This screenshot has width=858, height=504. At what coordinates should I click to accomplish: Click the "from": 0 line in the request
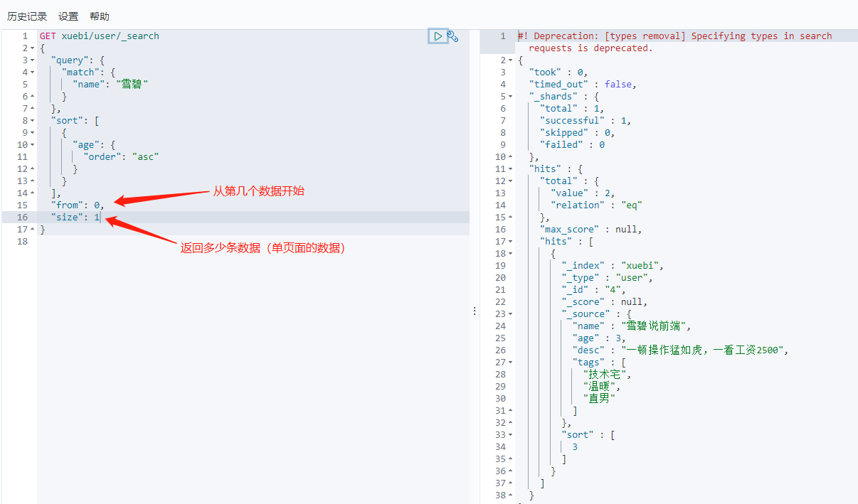pyautogui.click(x=78, y=205)
